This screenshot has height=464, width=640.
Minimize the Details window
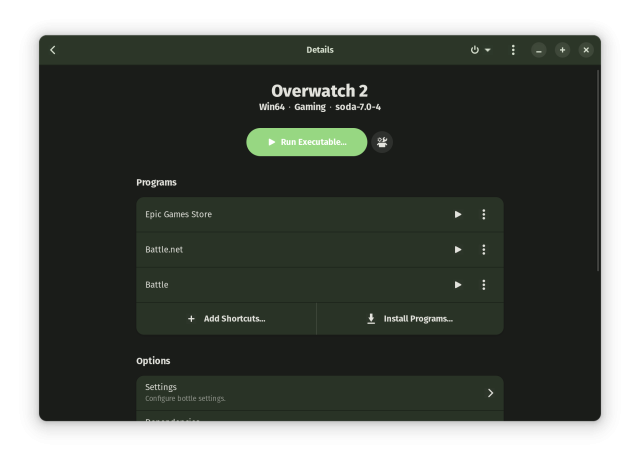[539, 50]
